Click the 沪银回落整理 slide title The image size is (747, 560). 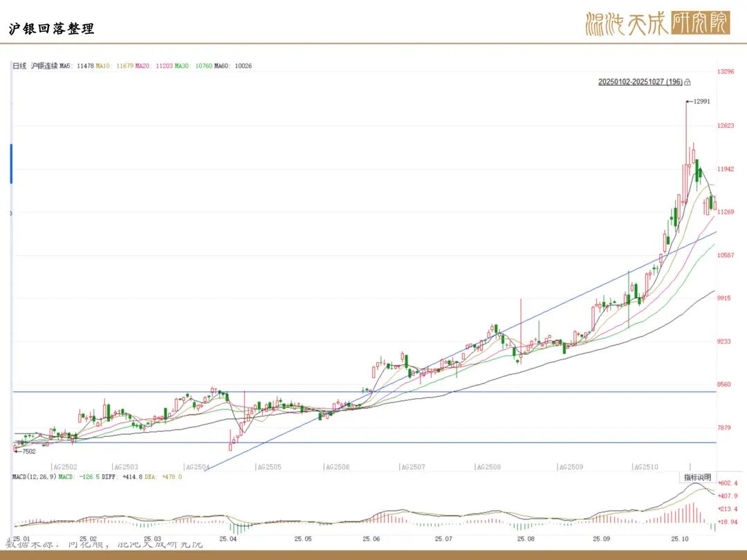pos(51,29)
